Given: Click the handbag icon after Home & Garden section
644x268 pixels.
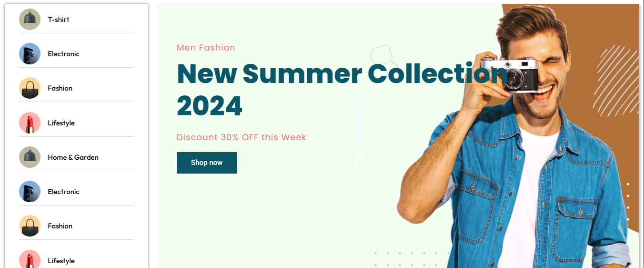Looking at the screenshot, I should click(30, 226).
